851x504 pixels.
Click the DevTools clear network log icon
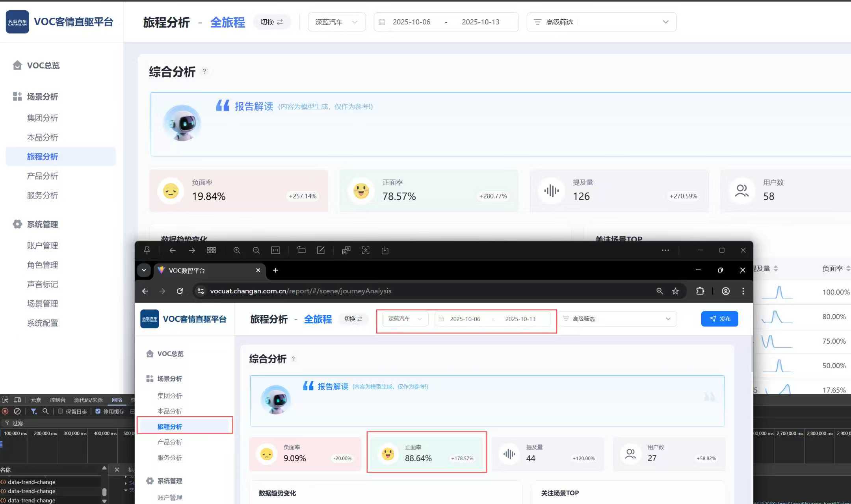tap(17, 411)
